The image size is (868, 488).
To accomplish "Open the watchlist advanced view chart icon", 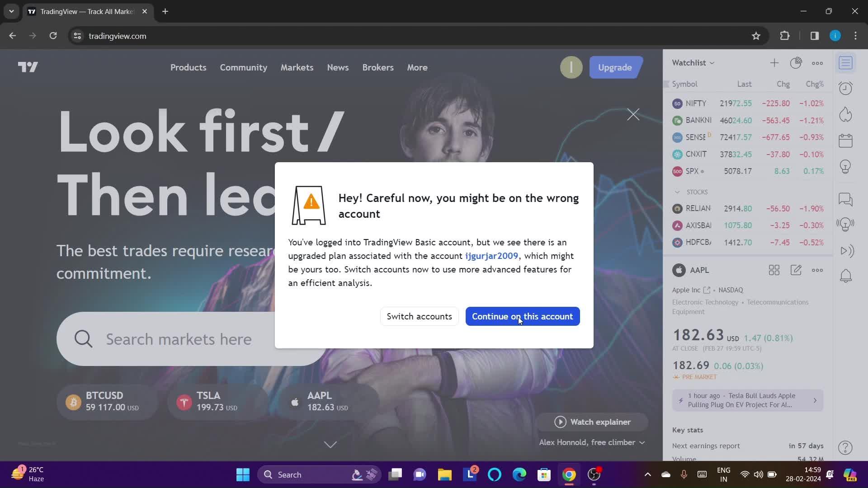I will pos(796,63).
